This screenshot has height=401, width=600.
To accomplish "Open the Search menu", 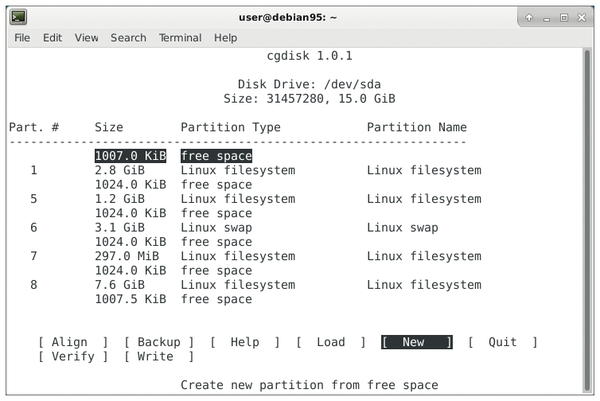I will (x=128, y=38).
